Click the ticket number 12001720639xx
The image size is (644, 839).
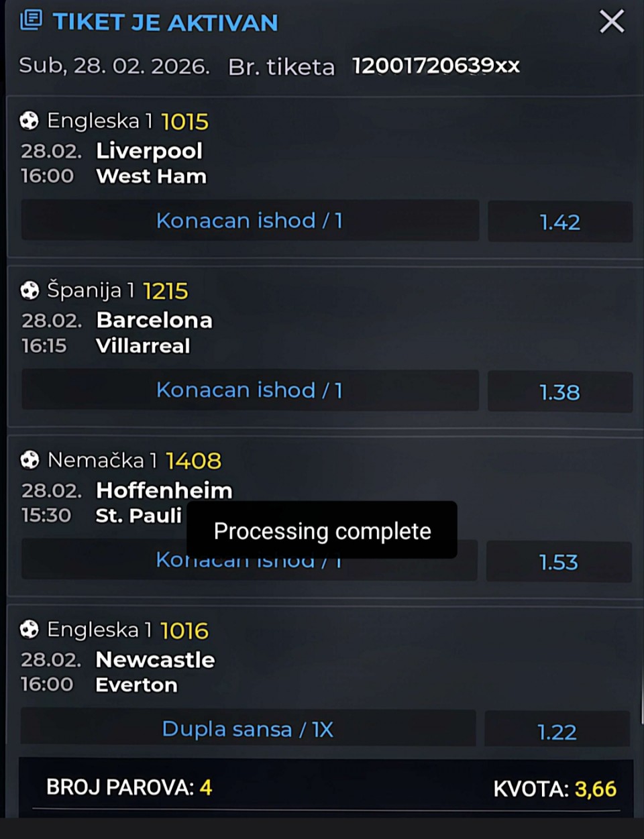click(436, 66)
